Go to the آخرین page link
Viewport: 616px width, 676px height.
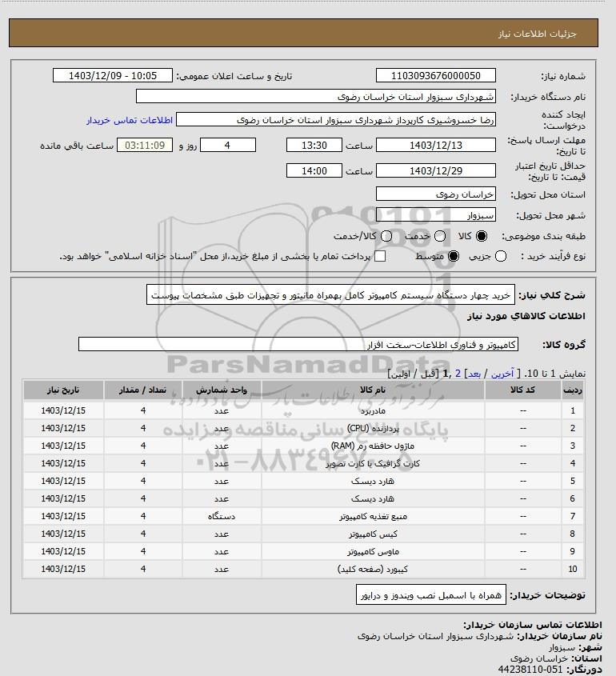click(502, 374)
